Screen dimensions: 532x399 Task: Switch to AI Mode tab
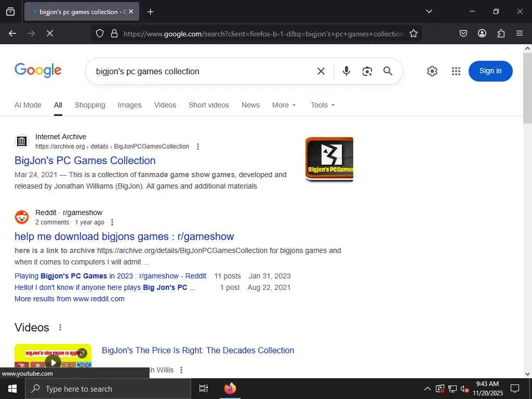[28, 105]
